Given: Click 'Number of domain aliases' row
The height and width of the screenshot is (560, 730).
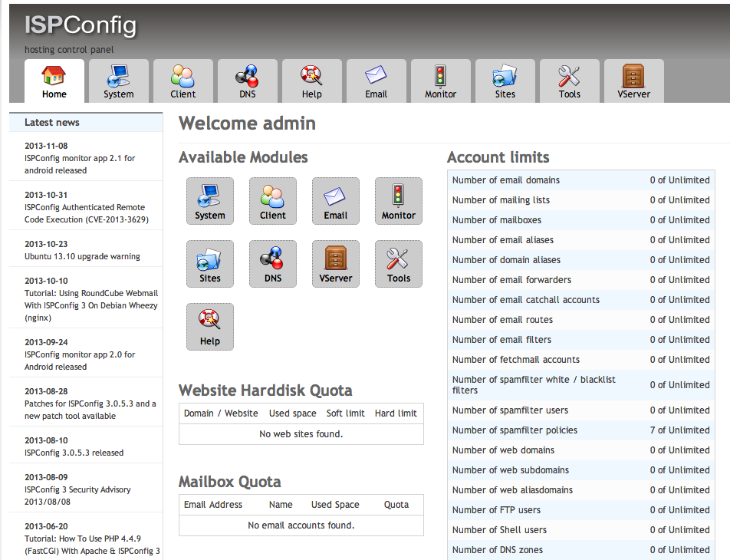Looking at the screenshot, I should pos(581,260).
